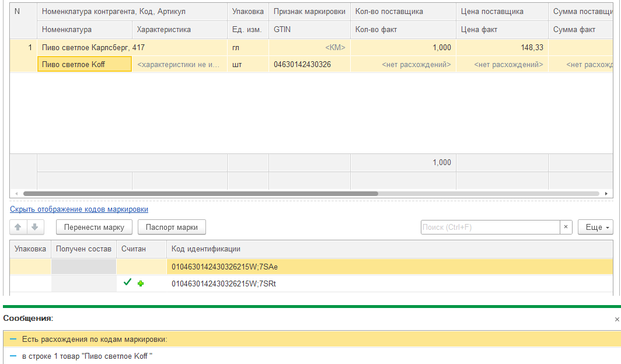Open the Еще dropdown menu
Screen dimensions: 621x364
[595, 228]
